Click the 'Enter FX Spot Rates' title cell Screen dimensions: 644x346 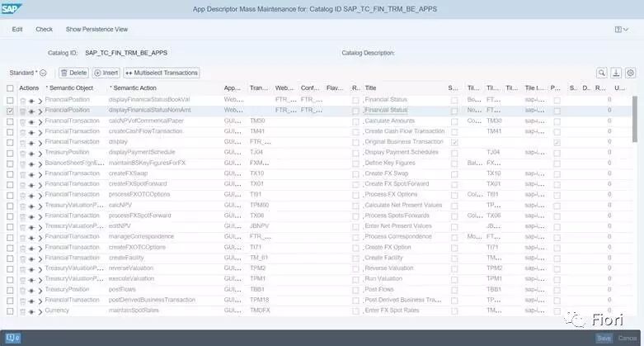392,310
